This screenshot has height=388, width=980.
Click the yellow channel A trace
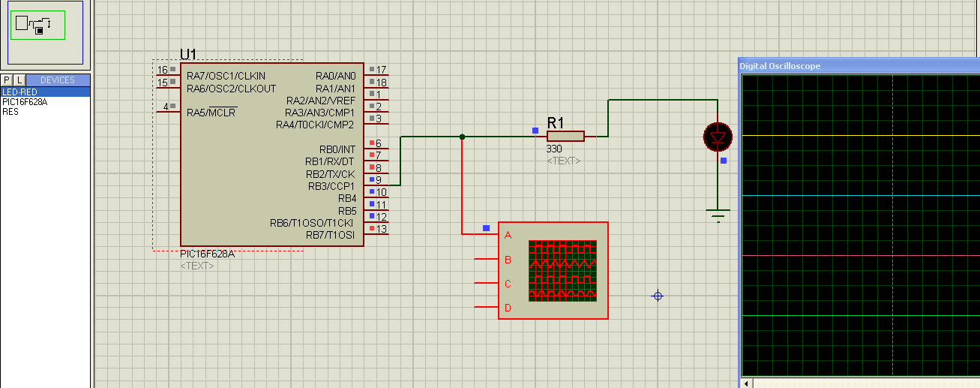[861, 135]
